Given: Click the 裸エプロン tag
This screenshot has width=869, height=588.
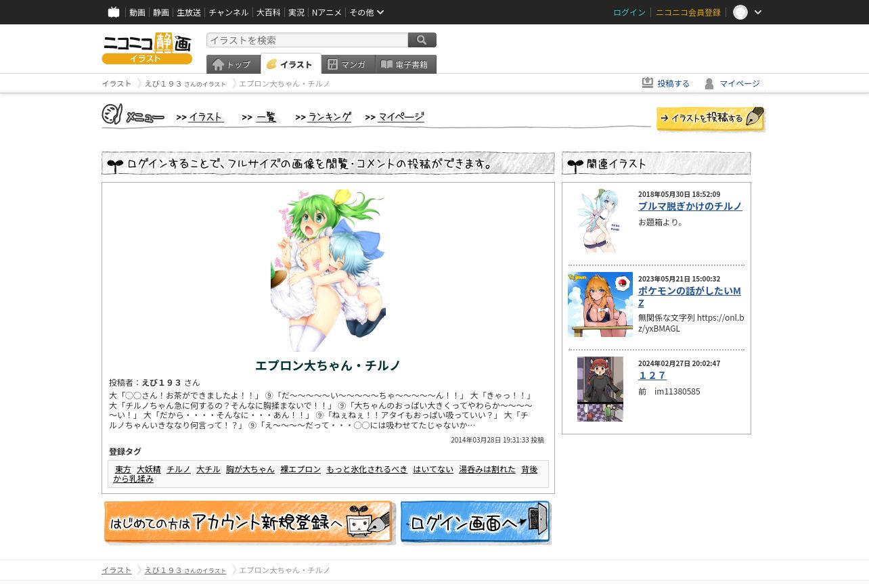Looking at the screenshot, I should [300, 469].
